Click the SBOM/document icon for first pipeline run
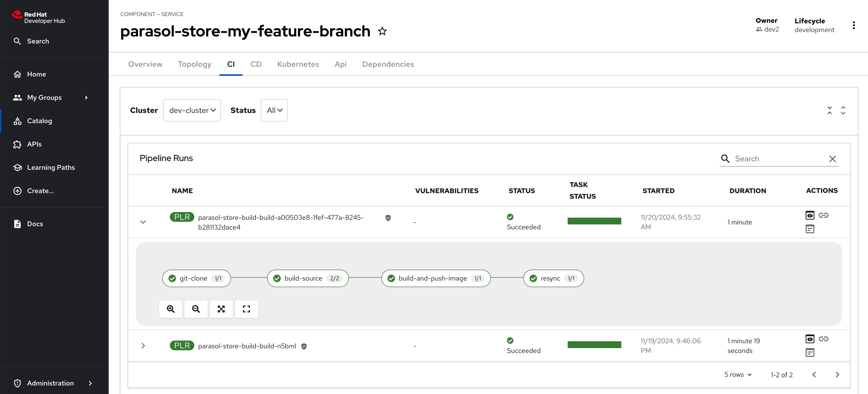868x394 pixels. 810,229
